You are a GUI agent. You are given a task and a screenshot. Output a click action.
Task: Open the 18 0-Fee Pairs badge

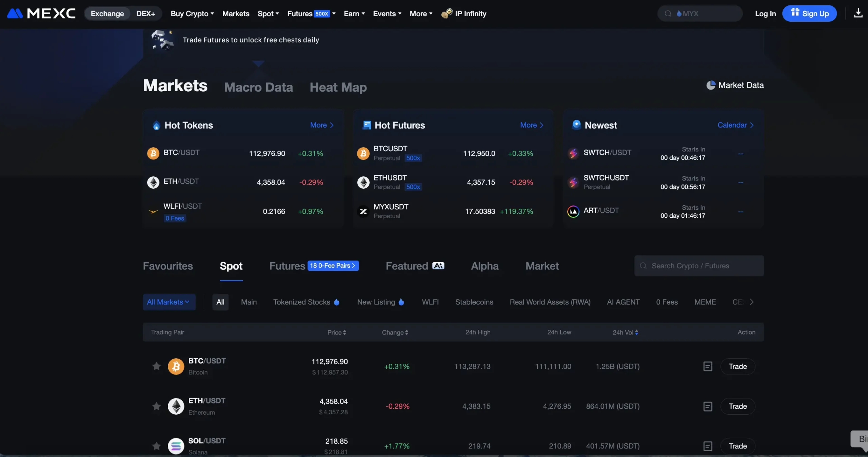[333, 265]
